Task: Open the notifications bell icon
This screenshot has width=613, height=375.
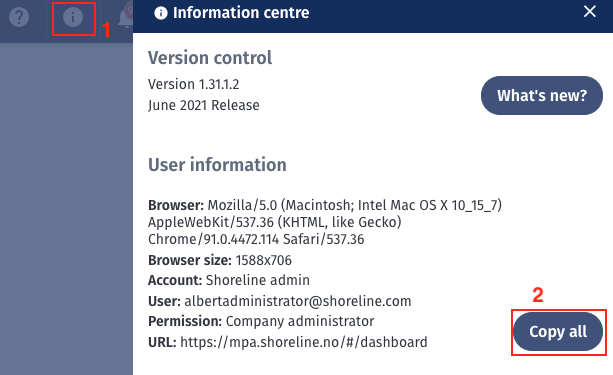Action: [125, 18]
